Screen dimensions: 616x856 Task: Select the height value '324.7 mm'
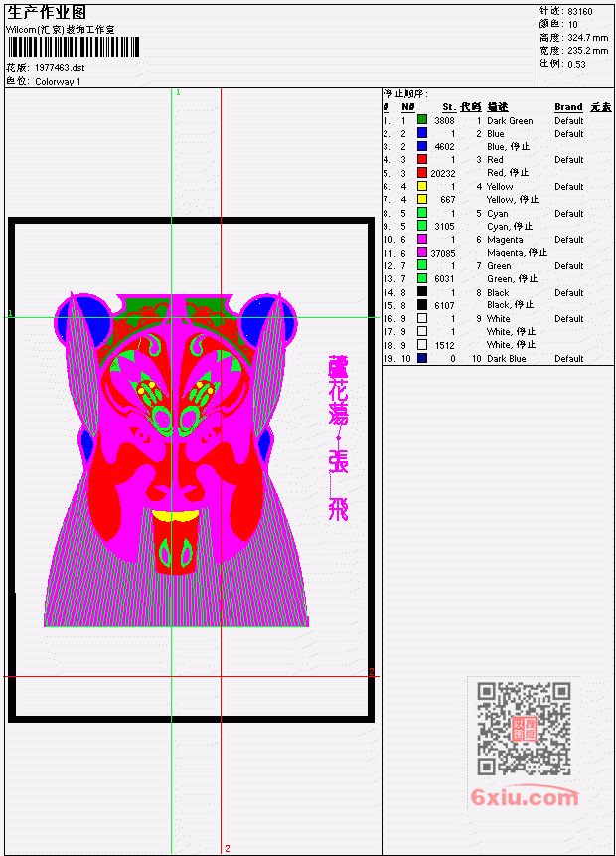[587, 38]
